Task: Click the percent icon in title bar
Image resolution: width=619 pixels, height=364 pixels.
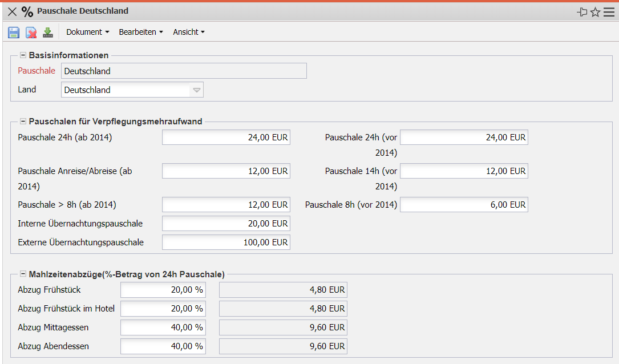Action: point(27,11)
